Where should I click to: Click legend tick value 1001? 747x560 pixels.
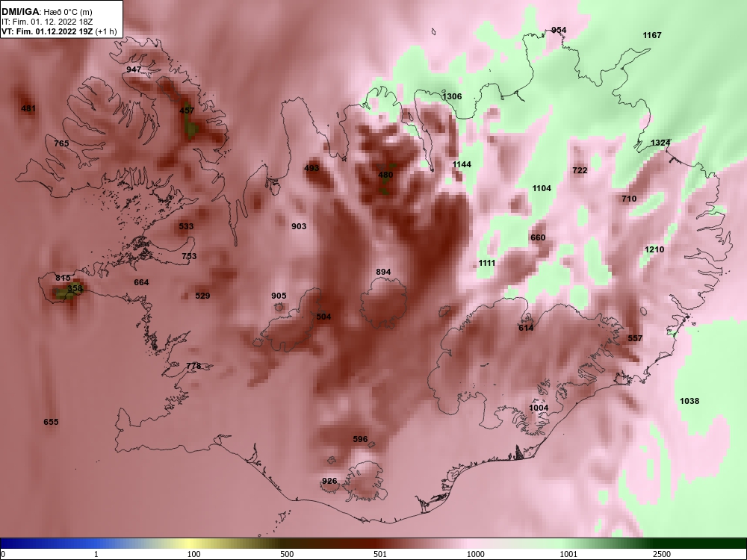click(x=568, y=554)
